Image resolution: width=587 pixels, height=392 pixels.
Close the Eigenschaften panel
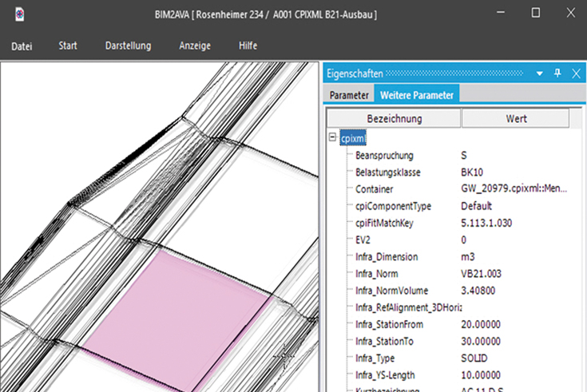click(576, 73)
